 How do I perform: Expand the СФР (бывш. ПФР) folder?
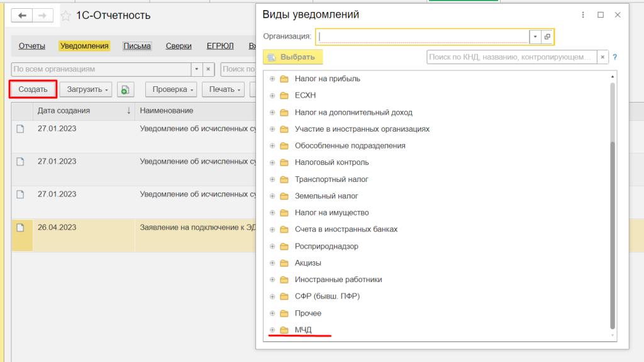tap(272, 297)
